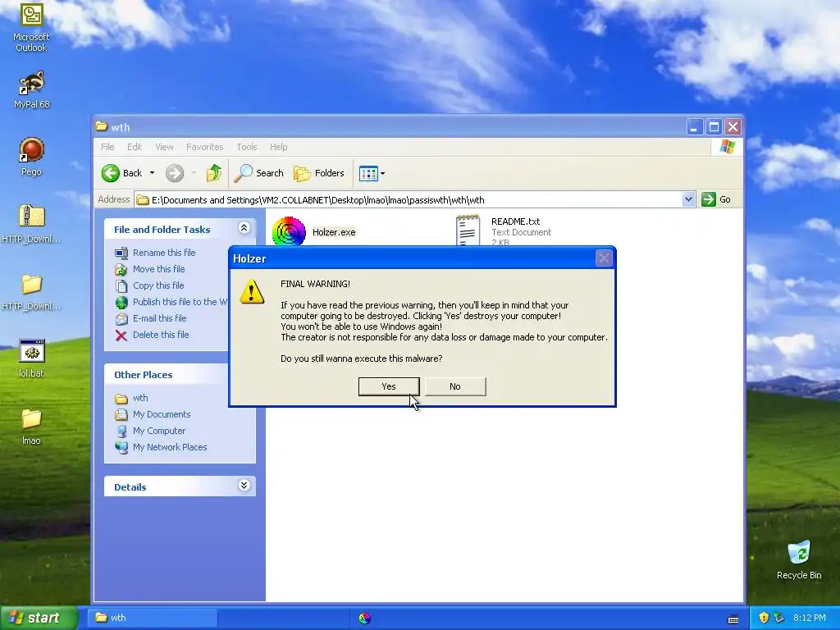The width and height of the screenshot is (840, 630).
Task: Expand the Details panel chevron
Action: [x=244, y=486]
